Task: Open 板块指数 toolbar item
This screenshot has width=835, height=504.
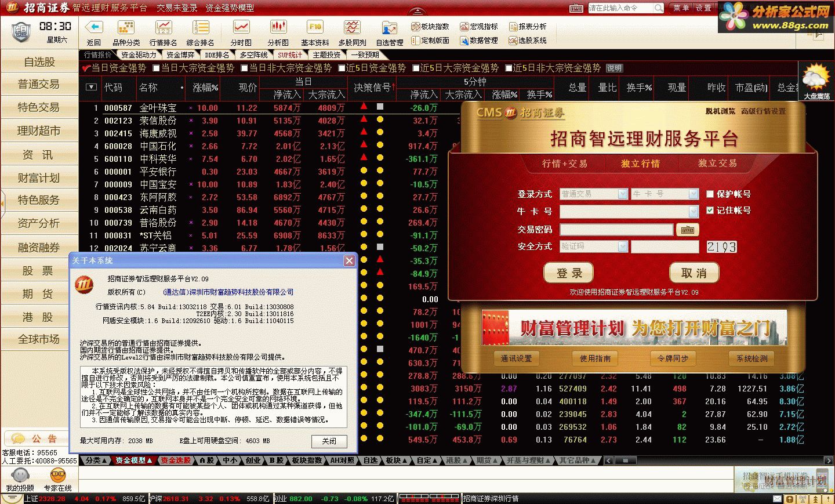Action: point(430,26)
